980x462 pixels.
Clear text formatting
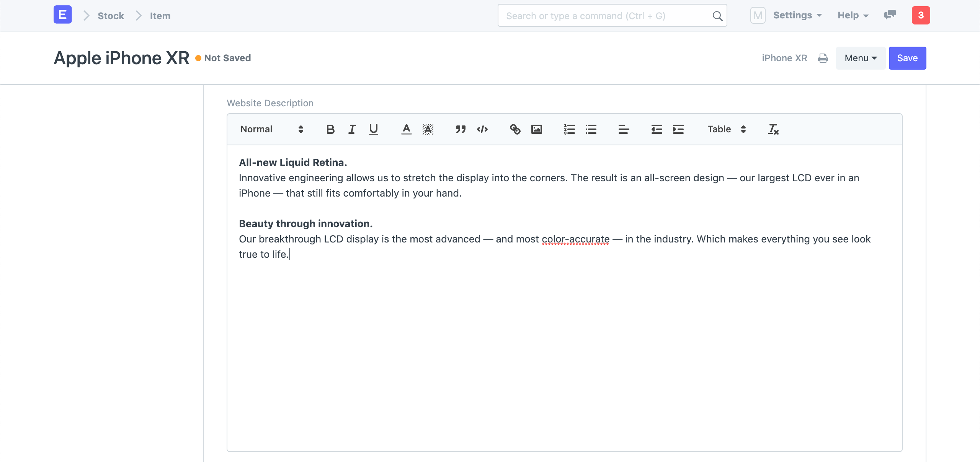(773, 129)
